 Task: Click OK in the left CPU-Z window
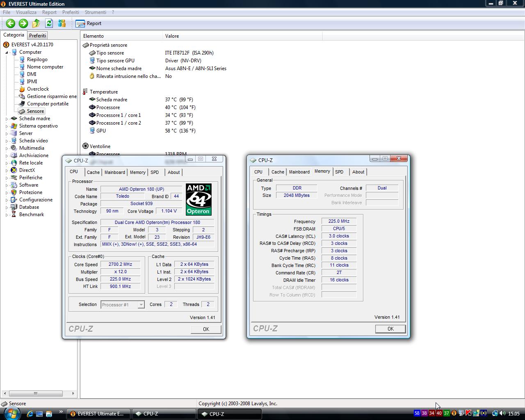click(206, 329)
